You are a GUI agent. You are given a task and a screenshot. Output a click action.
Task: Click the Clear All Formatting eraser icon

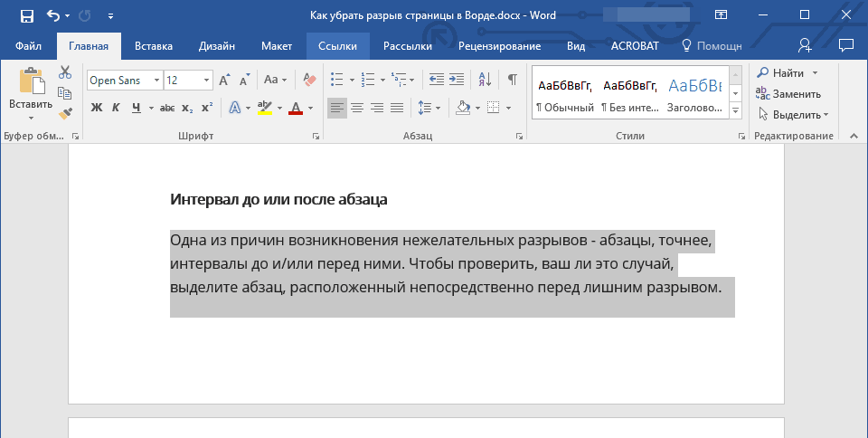(310, 80)
